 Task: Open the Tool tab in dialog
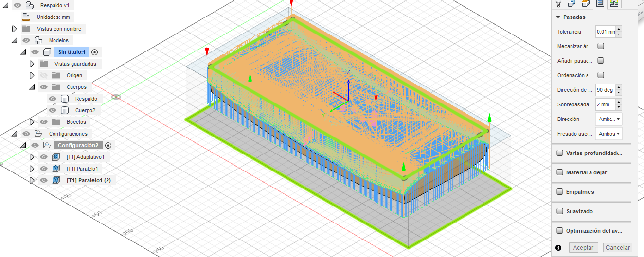pos(559,3)
